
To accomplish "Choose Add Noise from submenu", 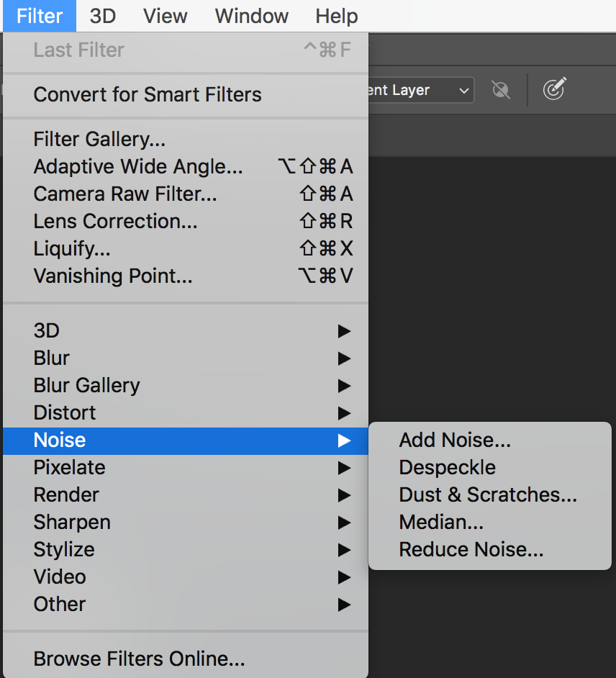I will click(x=490, y=440).
